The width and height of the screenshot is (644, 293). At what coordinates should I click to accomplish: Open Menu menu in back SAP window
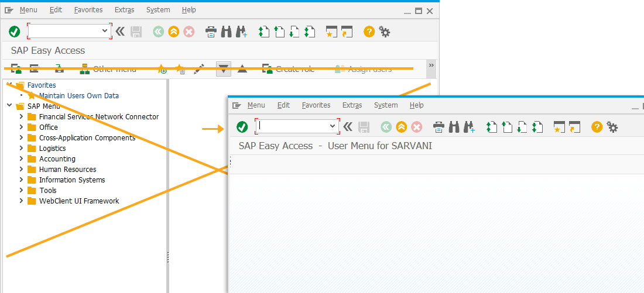click(28, 10)
